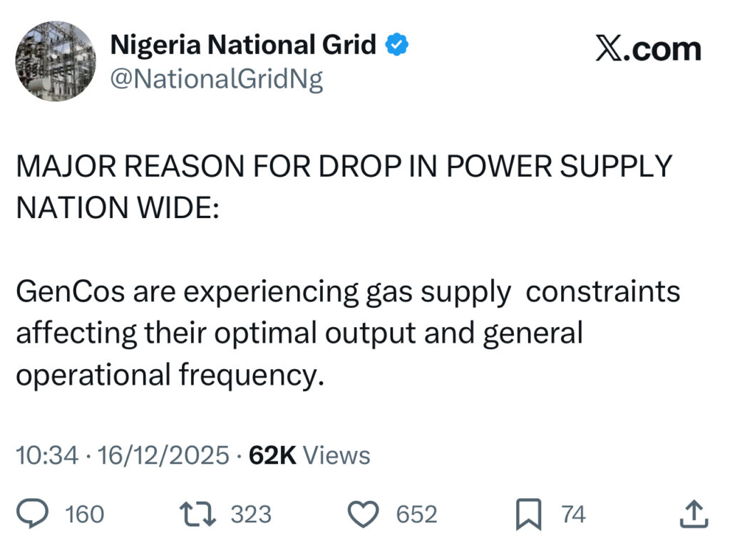This screenshot has height=560, width=730.
Task: Open the Nigeria National Grid display name
Action: click(242, 46)
